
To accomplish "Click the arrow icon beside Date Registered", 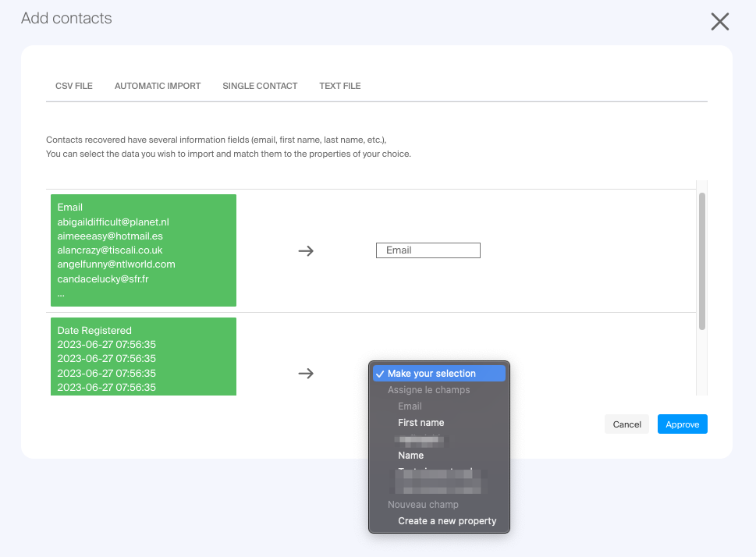I will pyautogui.click(x=306, y=374).
